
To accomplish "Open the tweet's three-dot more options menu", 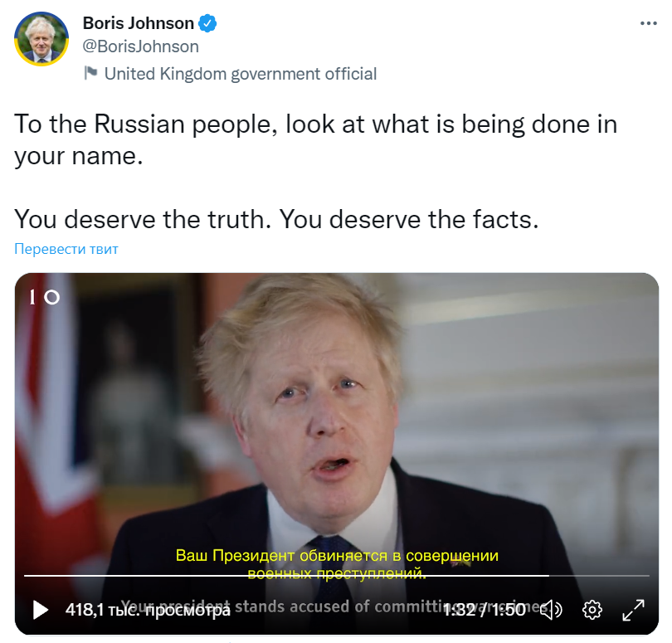I will coord(649,23).
